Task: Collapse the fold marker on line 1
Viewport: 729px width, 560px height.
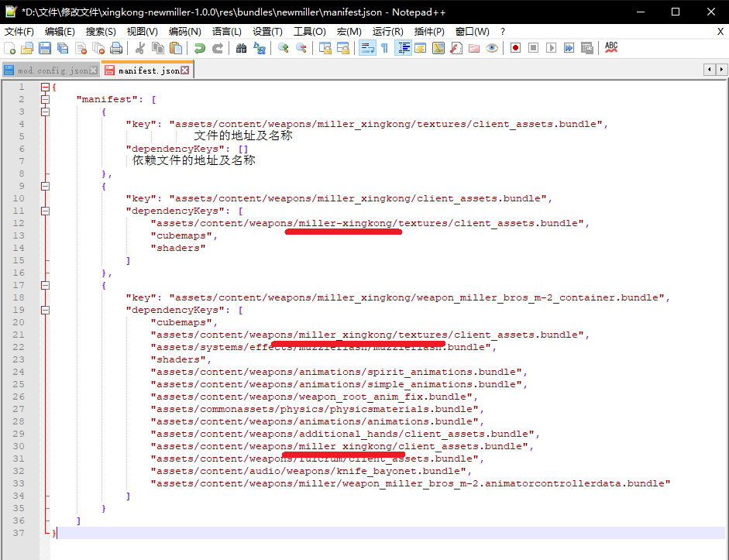Action: click(x=45, y=87)
